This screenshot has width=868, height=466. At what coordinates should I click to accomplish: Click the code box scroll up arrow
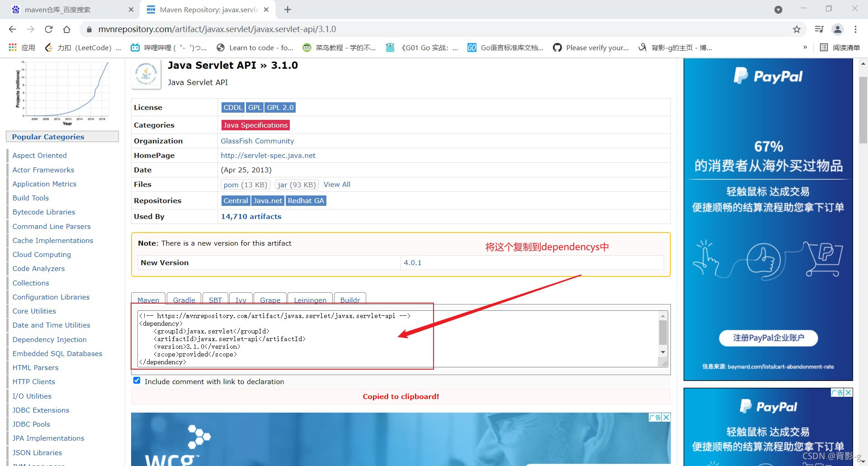(x=663, y=315)
